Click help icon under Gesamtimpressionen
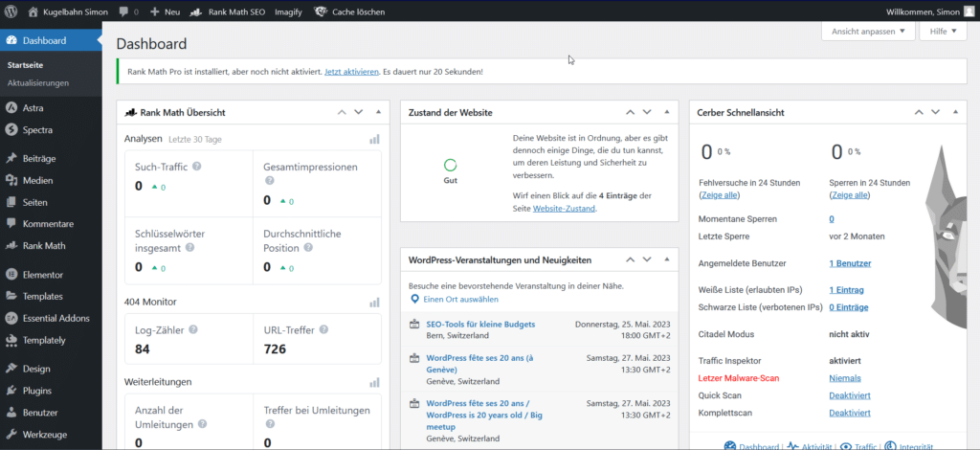Image resolution: width=980 pixels, height=450 pixels. pyautogui.click(x=269, y=181)
